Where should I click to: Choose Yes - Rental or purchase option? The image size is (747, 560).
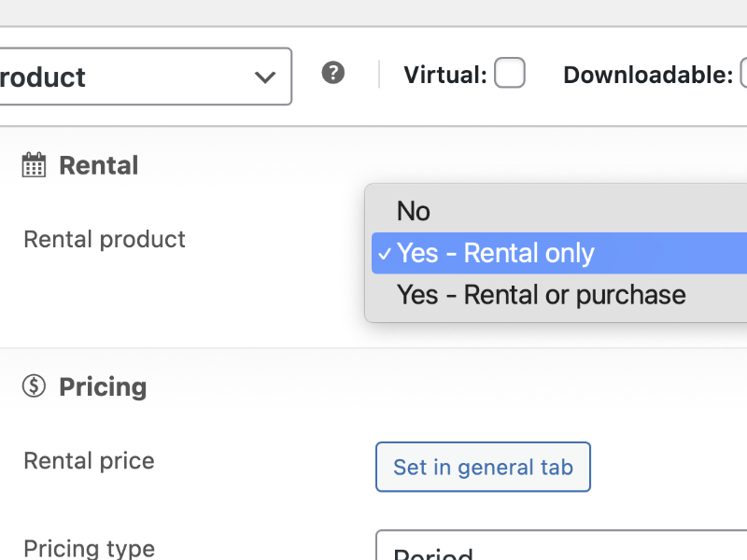(541, 295)
